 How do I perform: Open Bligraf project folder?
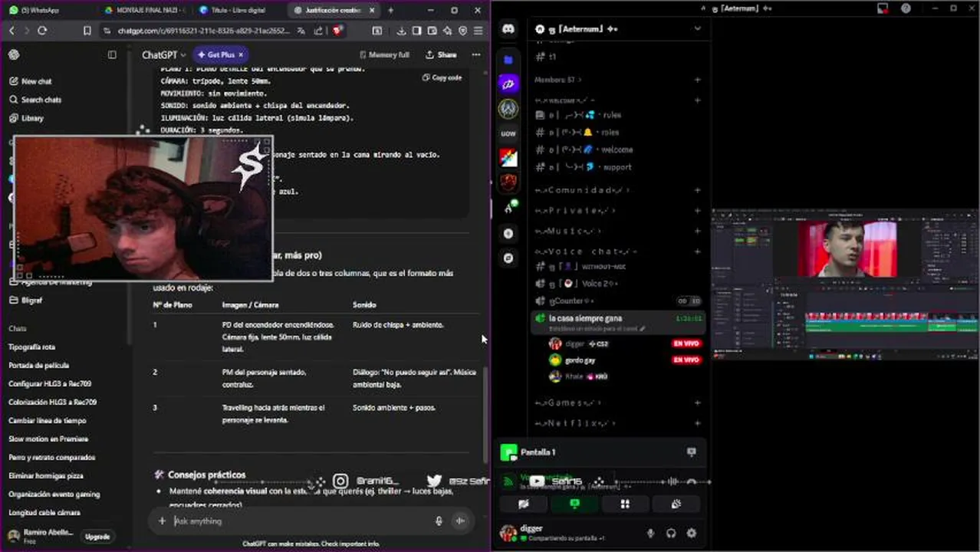[x=26, y=301]
